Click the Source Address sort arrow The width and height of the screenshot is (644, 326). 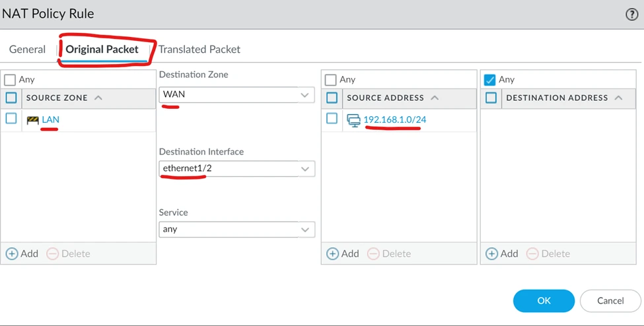(435, 98)
